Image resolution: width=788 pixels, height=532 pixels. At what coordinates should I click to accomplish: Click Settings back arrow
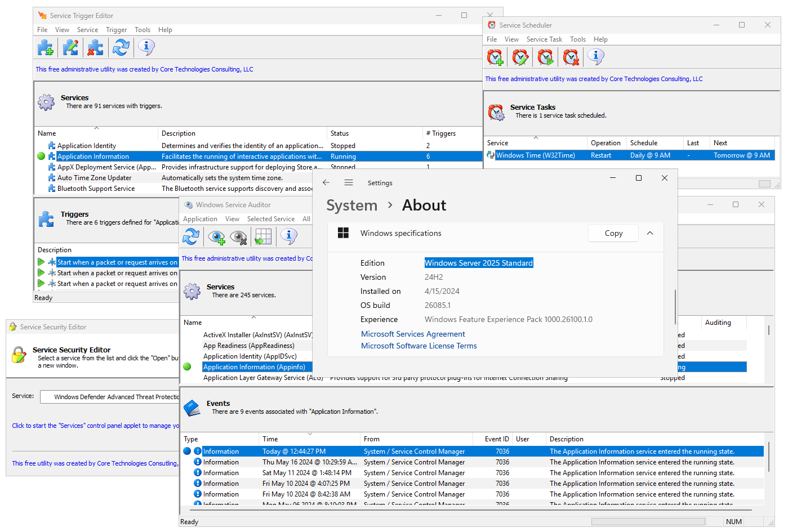(x=326, y=182)
